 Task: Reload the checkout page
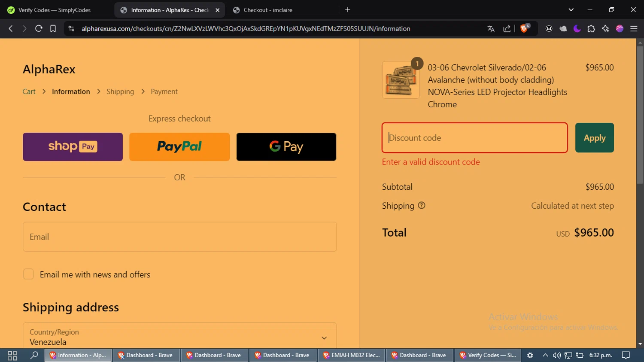tap(39, 29)
